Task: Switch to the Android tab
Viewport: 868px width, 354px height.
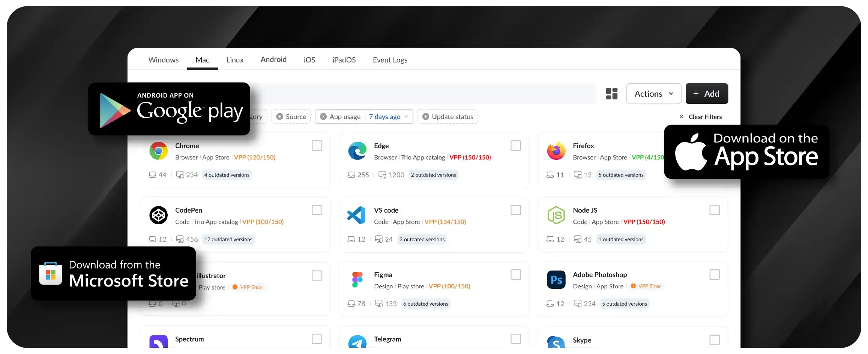Action: pos(273,59)
